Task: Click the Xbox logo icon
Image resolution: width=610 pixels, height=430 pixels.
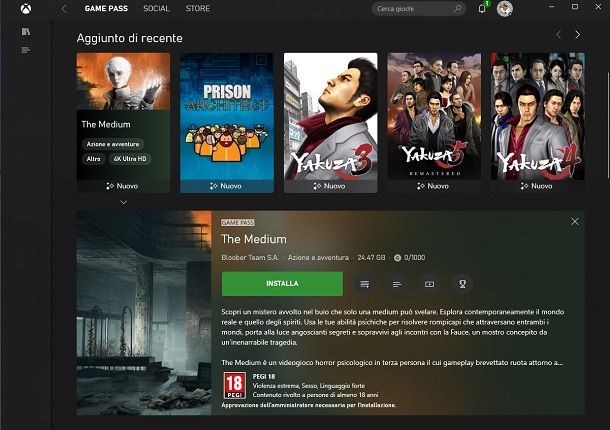Action: pyautogui.click(x=26, y=9)
